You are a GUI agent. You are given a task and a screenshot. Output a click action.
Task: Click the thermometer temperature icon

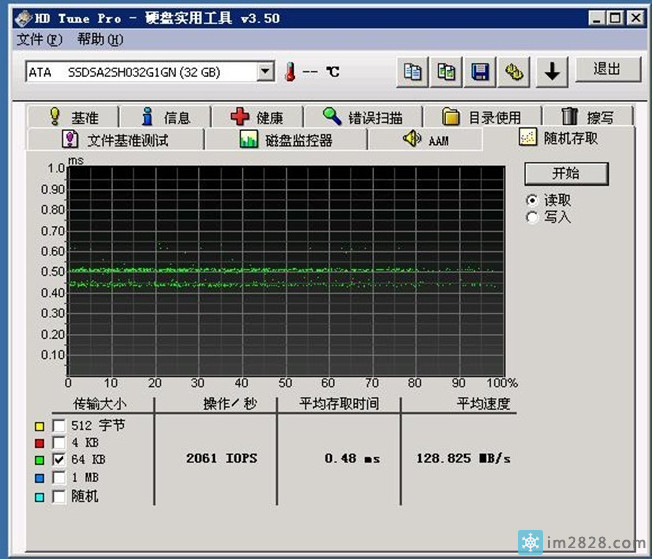coord(290,72)
